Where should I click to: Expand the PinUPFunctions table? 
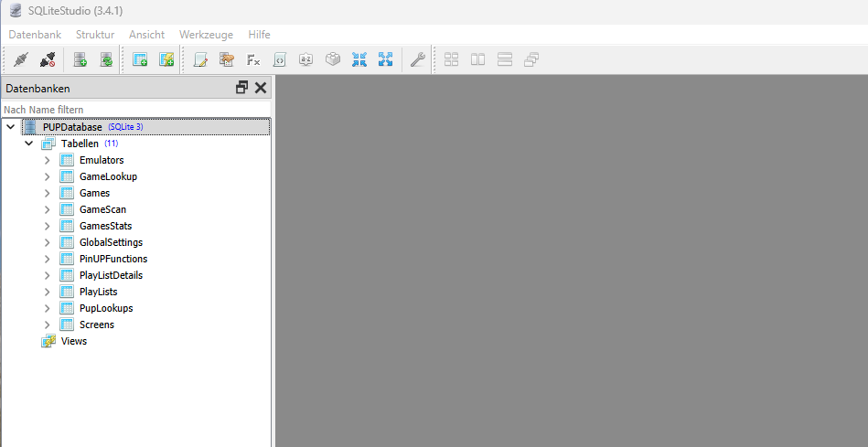(47, 259)
